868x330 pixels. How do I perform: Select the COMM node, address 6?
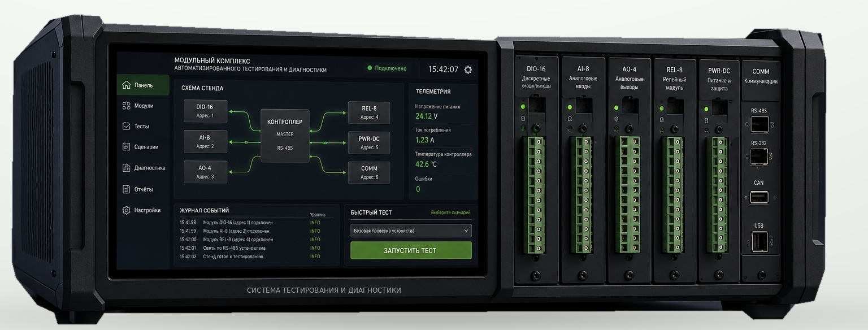tap(369, 172)
